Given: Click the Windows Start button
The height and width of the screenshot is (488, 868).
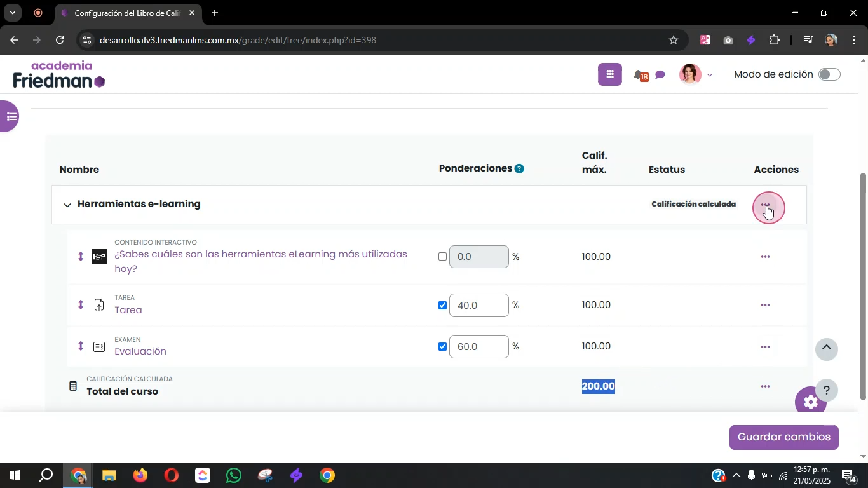Looking at the screenshot, I should (15, 475).
